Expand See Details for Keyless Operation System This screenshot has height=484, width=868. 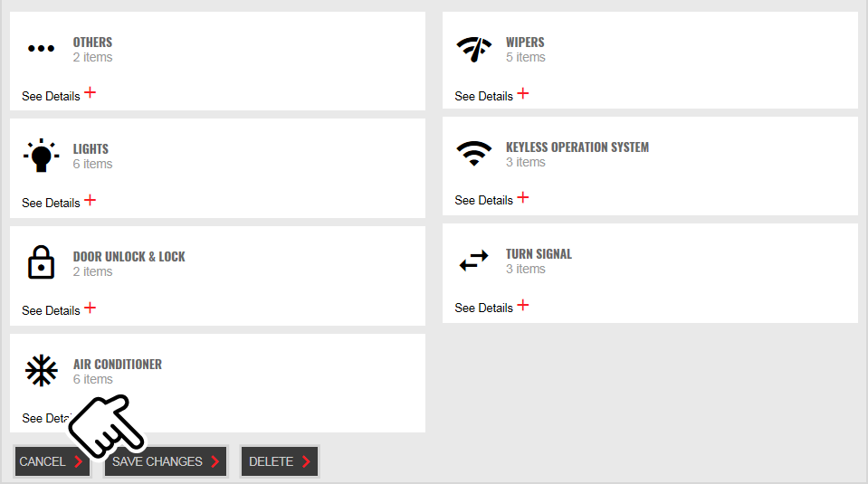click(x=491, y=199)
